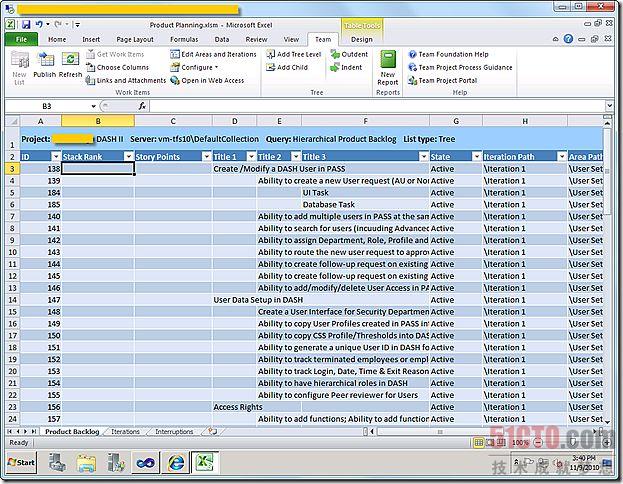Viewport: 623px width, 484px height.
Task: Indent the selected work item
Action: [346, 67]
